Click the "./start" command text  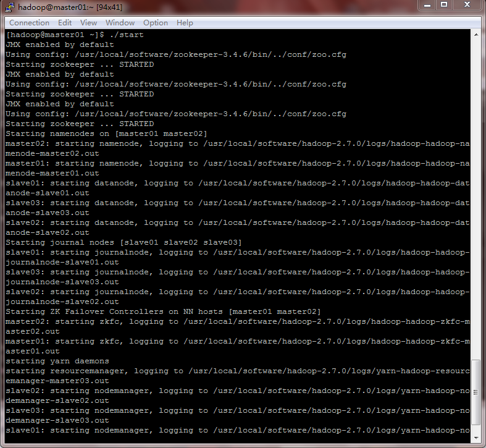click(x=127, y=35)
